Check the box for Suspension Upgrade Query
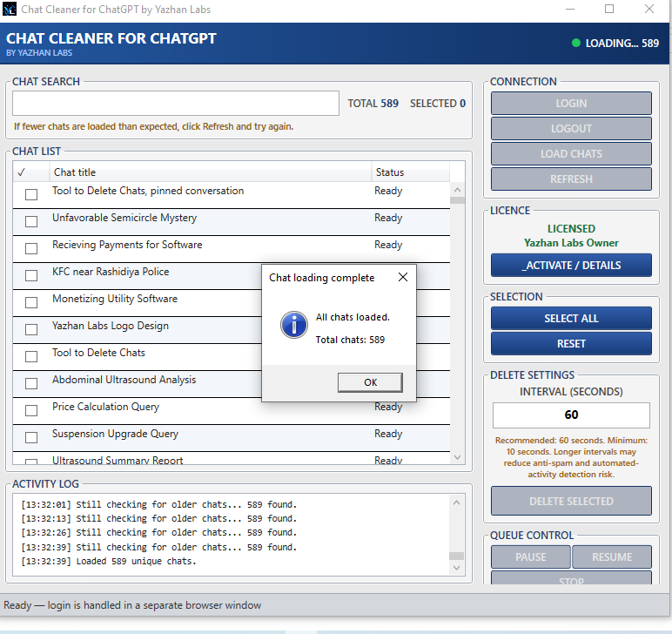Screen dimensions: 672x634 [x=31, y=438]
